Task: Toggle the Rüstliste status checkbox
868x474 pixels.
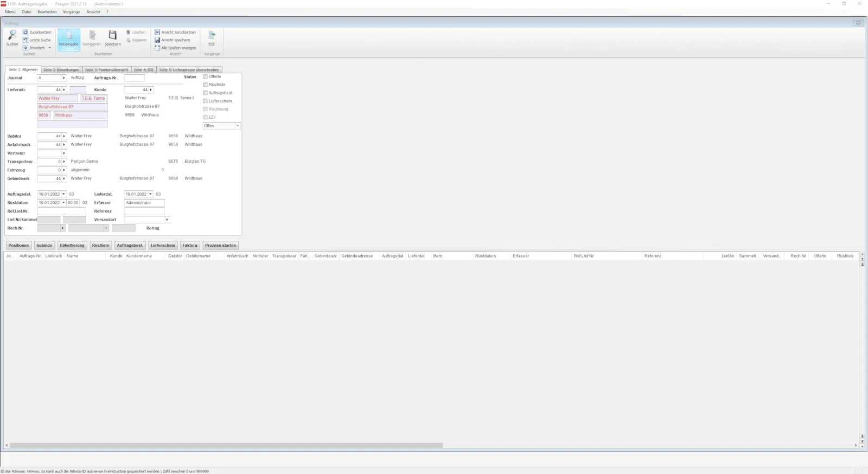Action: [206, 85]
